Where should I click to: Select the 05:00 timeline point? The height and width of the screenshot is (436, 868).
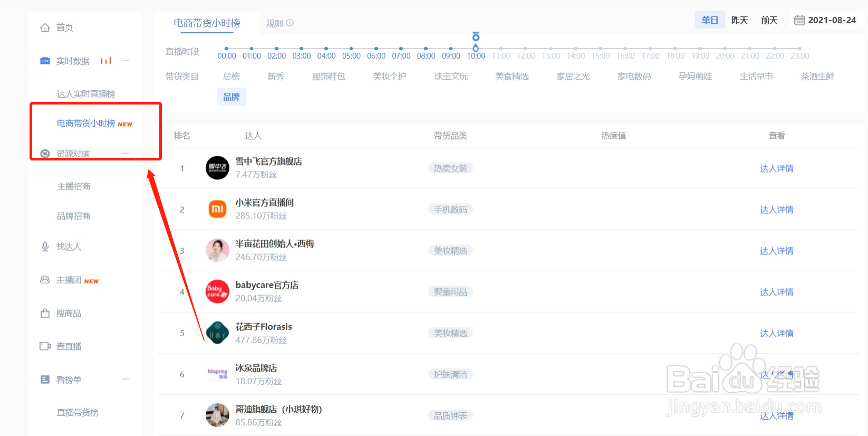click(x=351, y=49)
